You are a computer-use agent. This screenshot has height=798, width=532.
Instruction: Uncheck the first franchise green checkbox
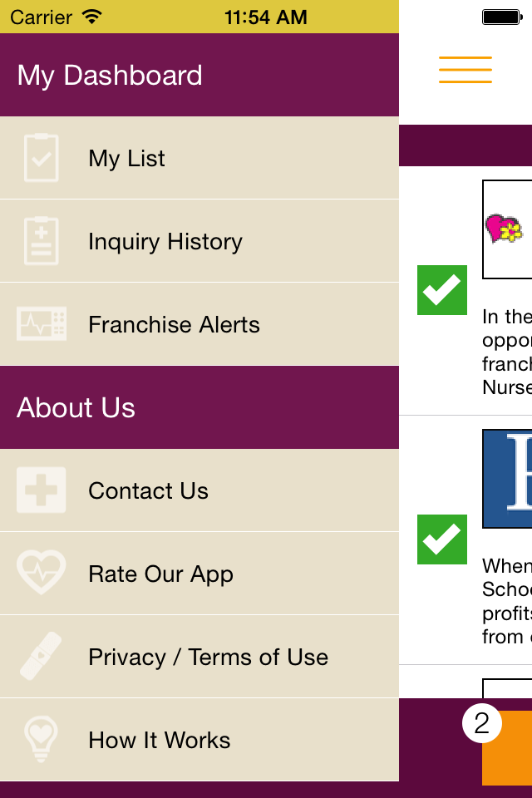point(442,290)
